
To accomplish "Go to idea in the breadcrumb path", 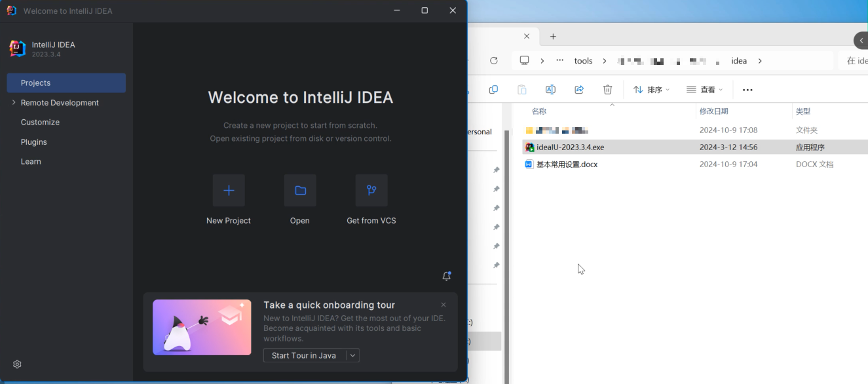I will [x=739, y=61].
